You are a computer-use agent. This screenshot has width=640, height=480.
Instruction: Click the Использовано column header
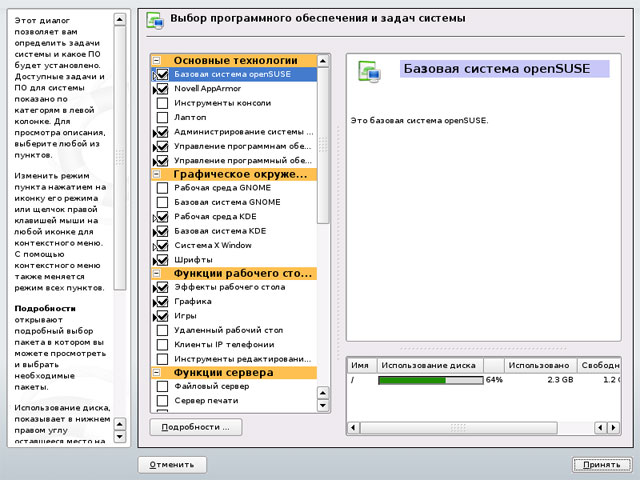click(540, 365)
